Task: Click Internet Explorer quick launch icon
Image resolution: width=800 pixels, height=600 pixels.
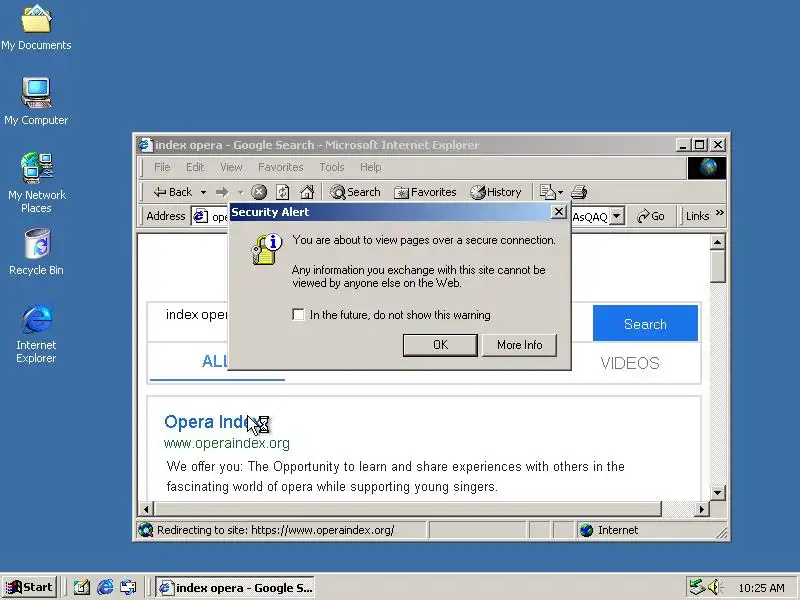Action: pyautogui.click(x=105, y=587)
